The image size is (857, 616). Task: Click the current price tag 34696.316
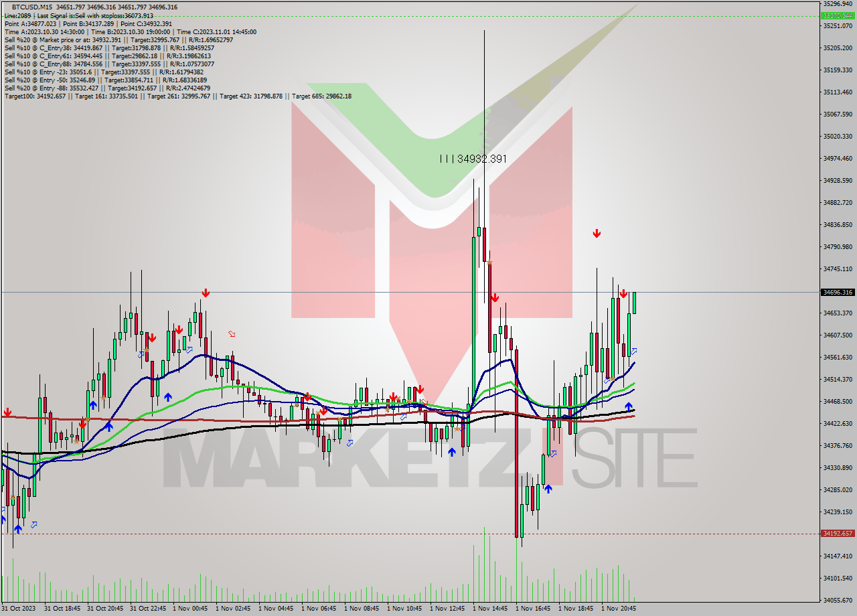pyautogui.click(x=838, y=293)
